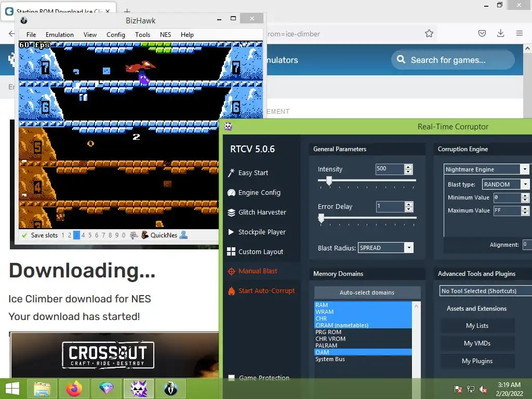Click the Error Delay spinner arrows
This screenshot has width=532, height=399.
[408, 206]
